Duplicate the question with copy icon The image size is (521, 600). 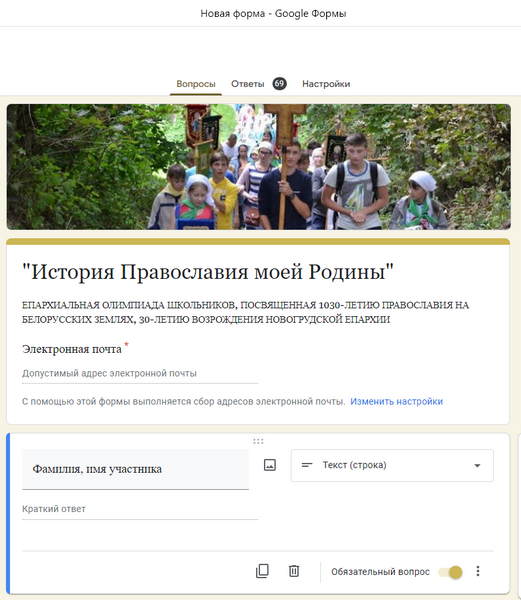coord(262,571)
